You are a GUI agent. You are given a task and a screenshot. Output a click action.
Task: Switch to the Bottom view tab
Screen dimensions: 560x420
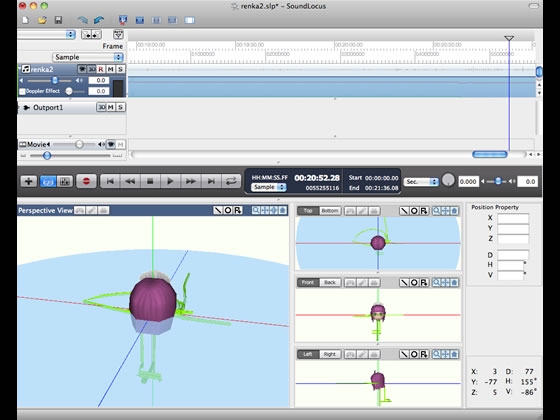click(330, 211)
